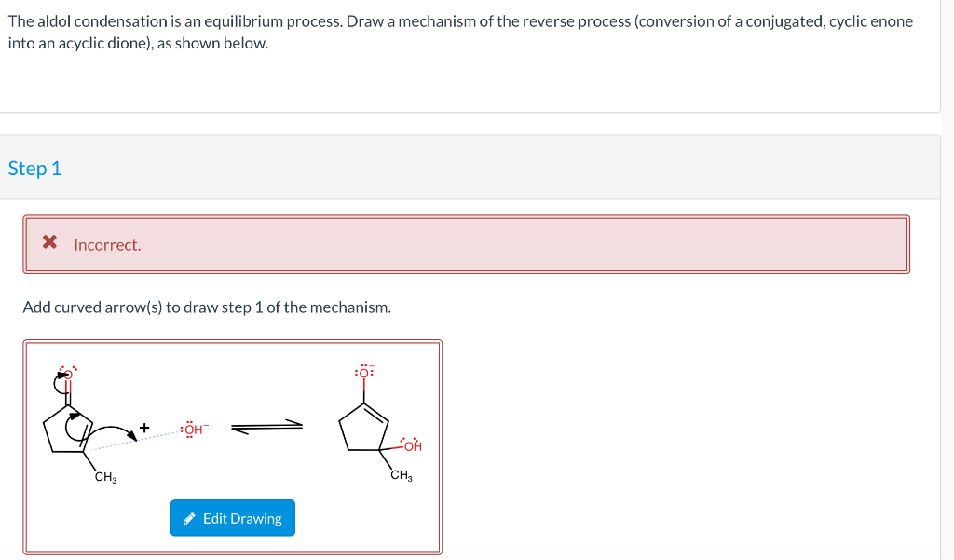Select the hydroxide OH⁻ reactant label
Screen dimensions: 954x560
point(194,430)
